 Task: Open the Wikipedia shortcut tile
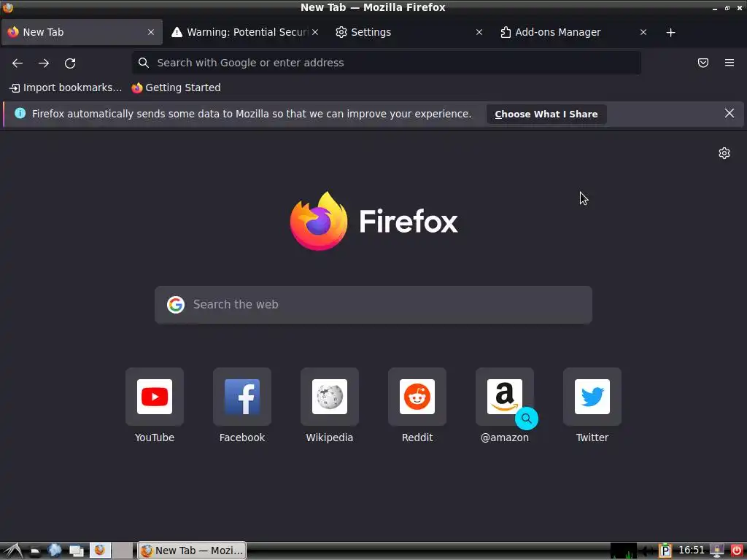[x=330, y=396]
